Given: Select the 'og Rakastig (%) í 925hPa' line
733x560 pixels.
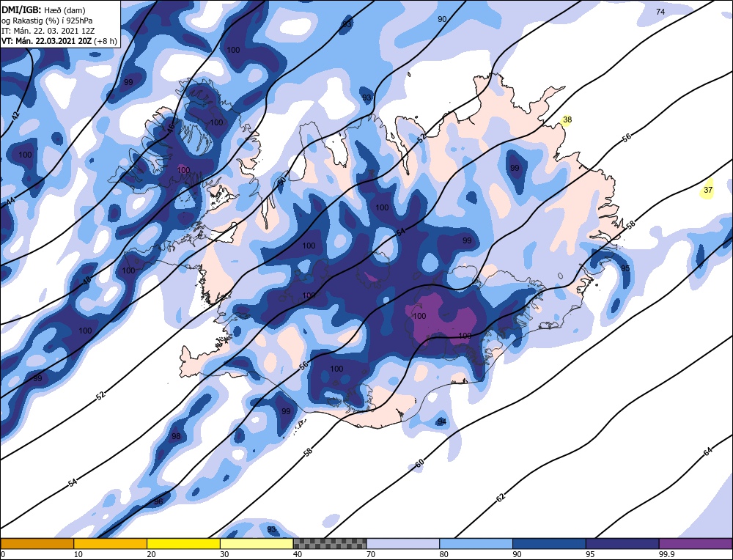Looking at the screenshot, I should [x=47, y=21].
